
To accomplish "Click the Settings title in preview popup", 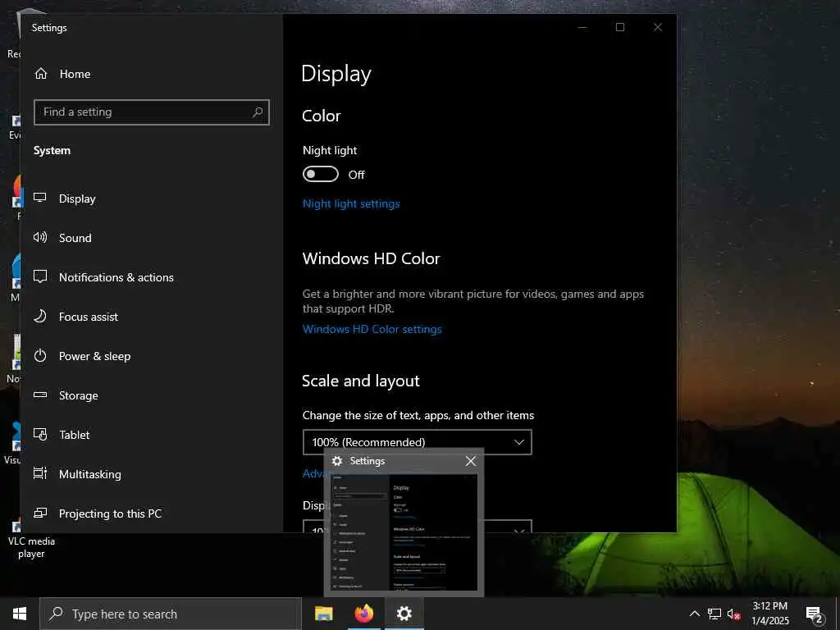I will click(367, 461).
